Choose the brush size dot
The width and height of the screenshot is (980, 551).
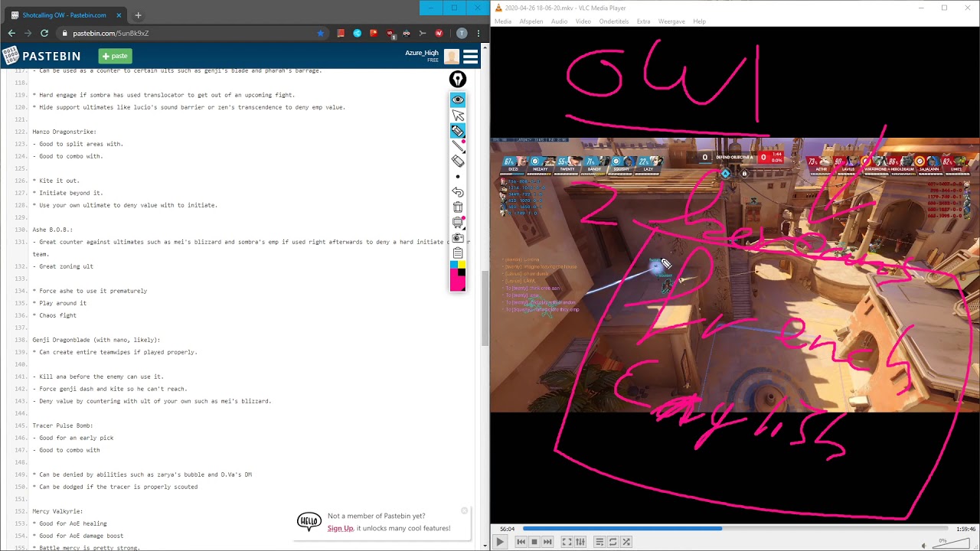point(458,177)
